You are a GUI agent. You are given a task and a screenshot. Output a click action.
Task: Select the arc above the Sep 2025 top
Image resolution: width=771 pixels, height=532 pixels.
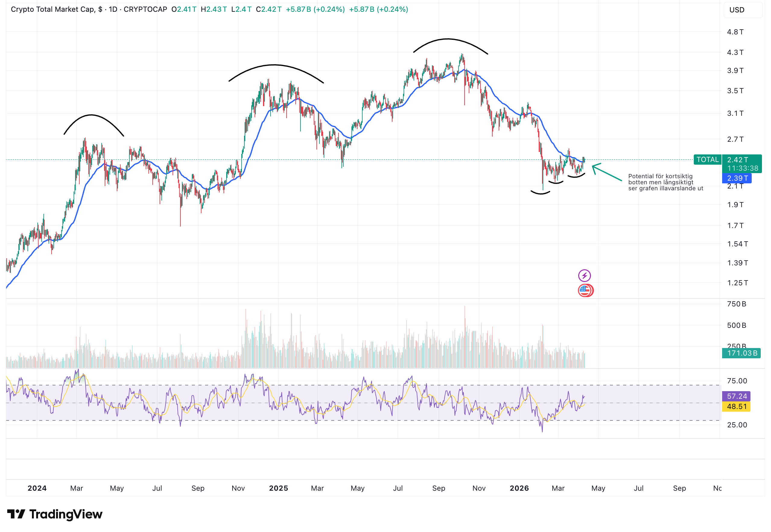[x=448, y=39]
